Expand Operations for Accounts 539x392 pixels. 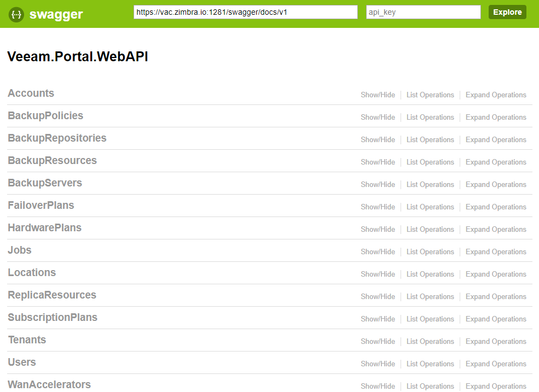coord(496,95)
